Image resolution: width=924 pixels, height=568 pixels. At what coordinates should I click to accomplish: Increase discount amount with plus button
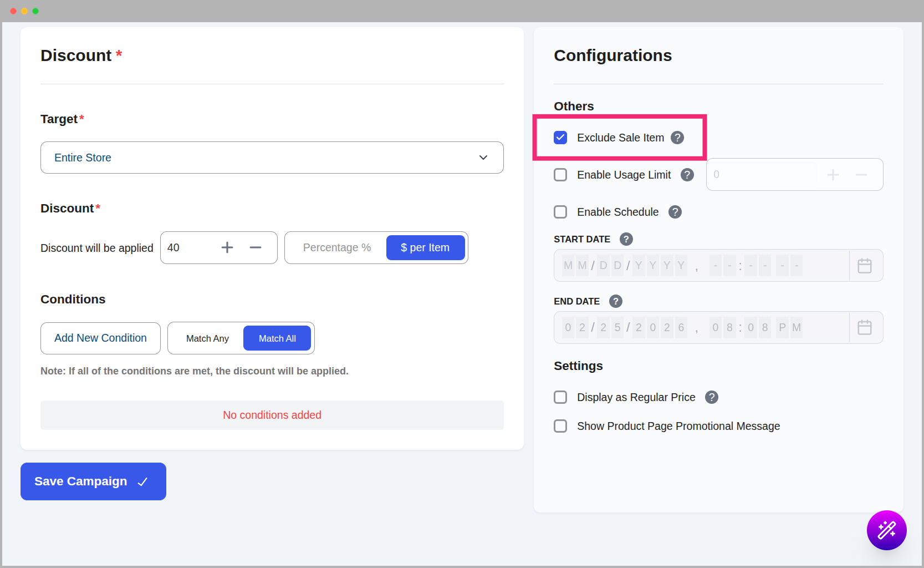227,247
